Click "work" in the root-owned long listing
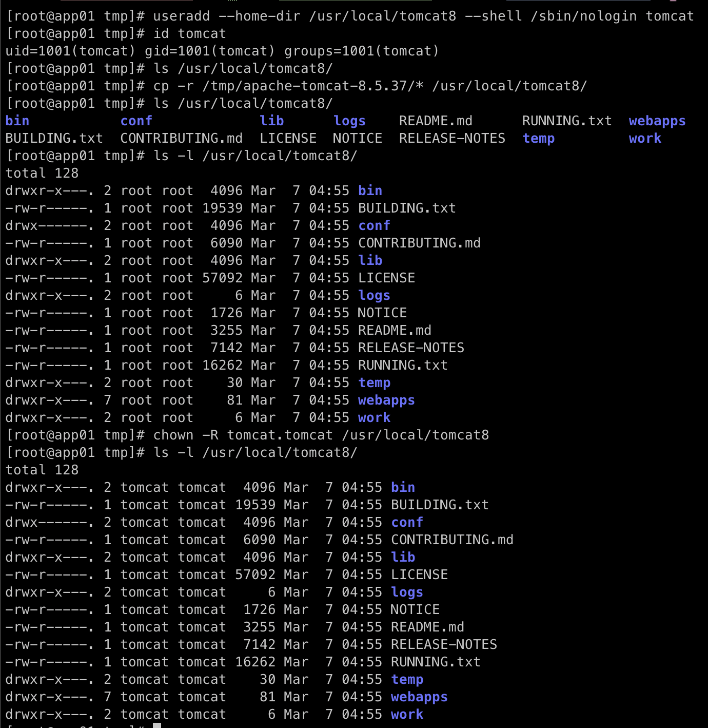 click(x=375, y=418)
